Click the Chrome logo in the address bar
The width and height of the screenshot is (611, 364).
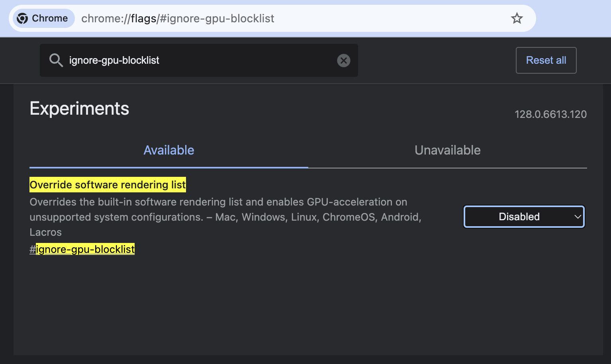click(22, 18)
